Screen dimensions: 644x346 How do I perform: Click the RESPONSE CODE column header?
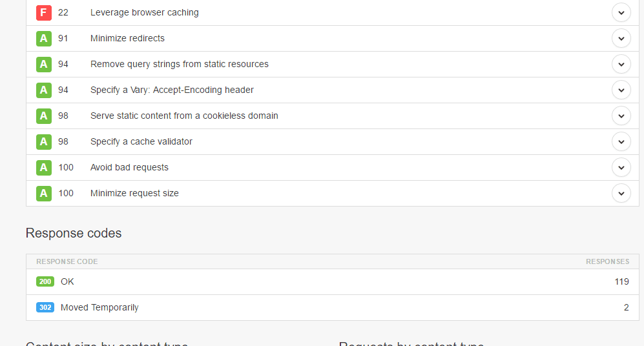67,261
